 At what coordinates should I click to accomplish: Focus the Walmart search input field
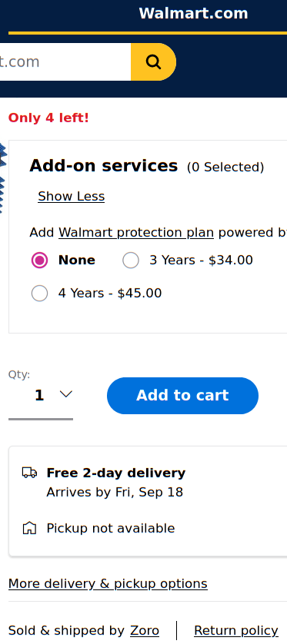65,62
